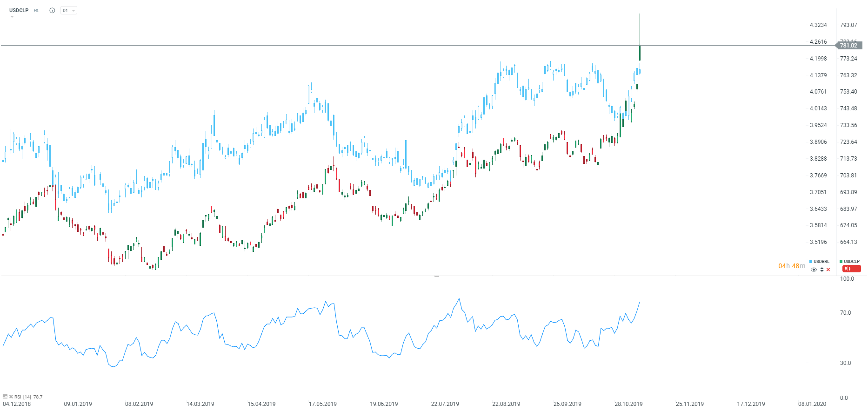Remove the USDBRL overlay with the red X
The height and width of the screenshot is (412, 868).
[x=828, y=270]
